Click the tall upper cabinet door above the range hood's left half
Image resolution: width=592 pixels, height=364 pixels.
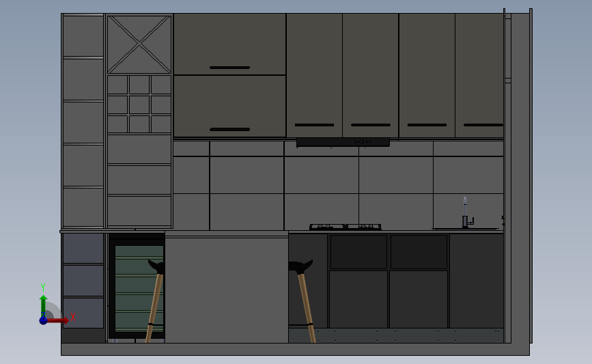(314, 76)
